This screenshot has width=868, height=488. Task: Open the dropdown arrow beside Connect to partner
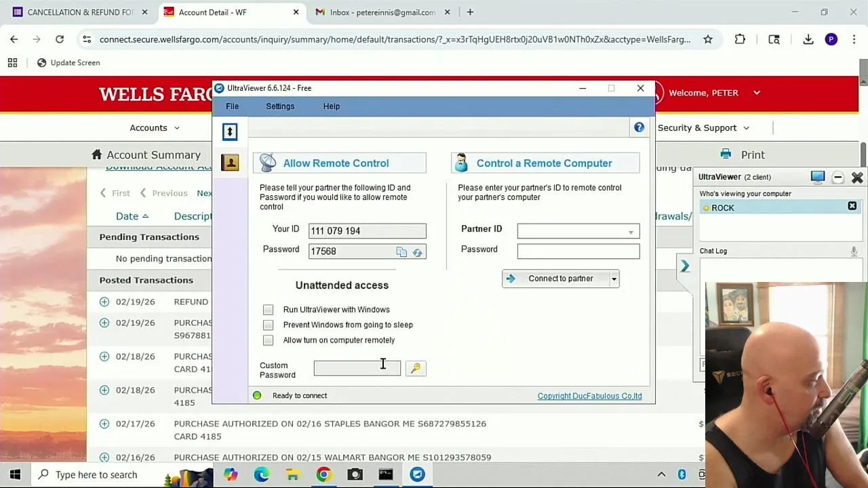614,279
